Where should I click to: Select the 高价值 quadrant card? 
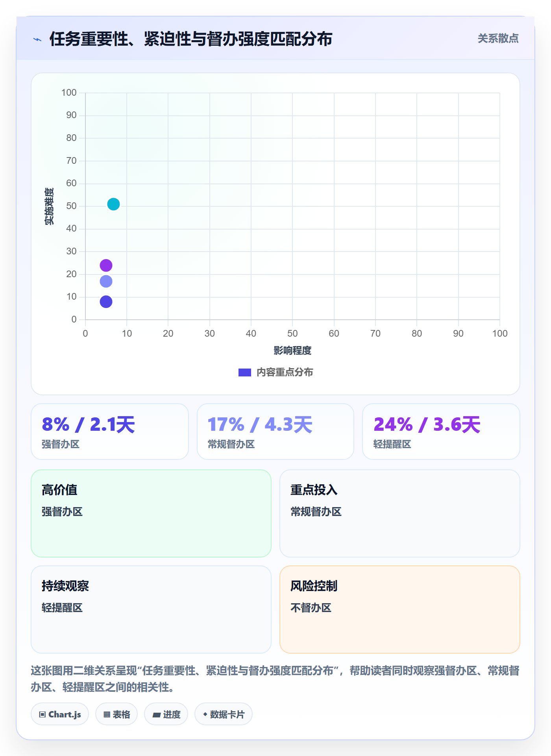[151, 513]
